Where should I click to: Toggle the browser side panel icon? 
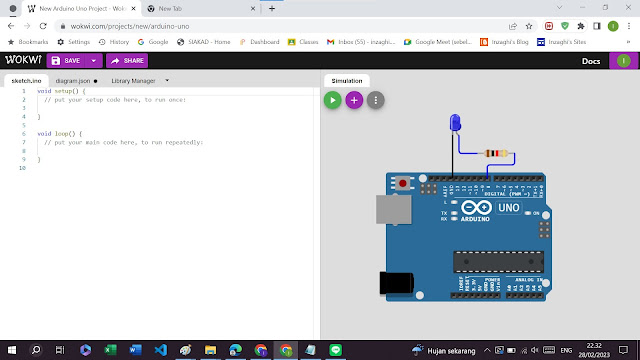point(597,26)
